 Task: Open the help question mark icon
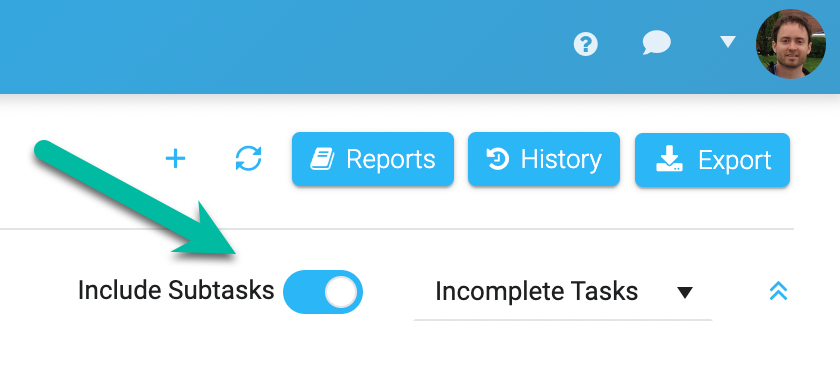pos(586,43)
